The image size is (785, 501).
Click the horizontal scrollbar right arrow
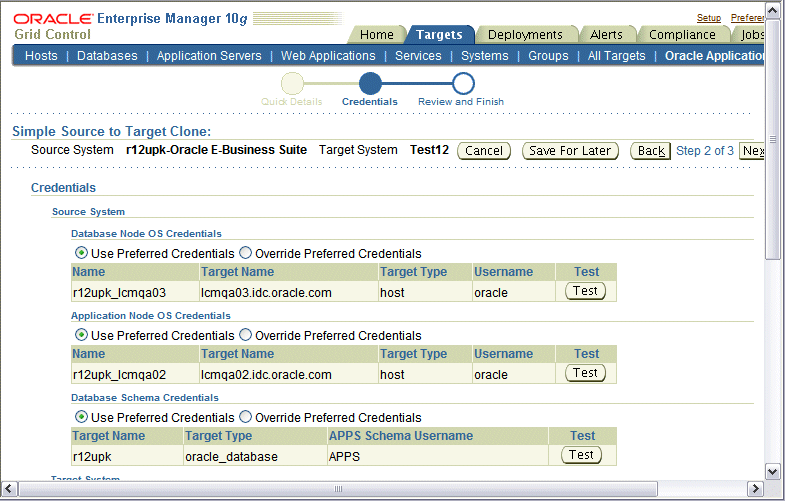pyautogui.click(x=755, y=488)
